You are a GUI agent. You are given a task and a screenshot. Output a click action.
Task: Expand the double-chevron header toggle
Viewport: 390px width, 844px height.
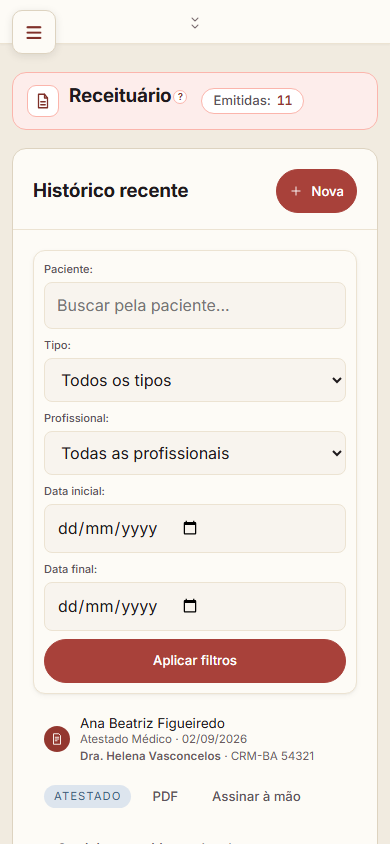pyautogui.click(x=195, y=23)
